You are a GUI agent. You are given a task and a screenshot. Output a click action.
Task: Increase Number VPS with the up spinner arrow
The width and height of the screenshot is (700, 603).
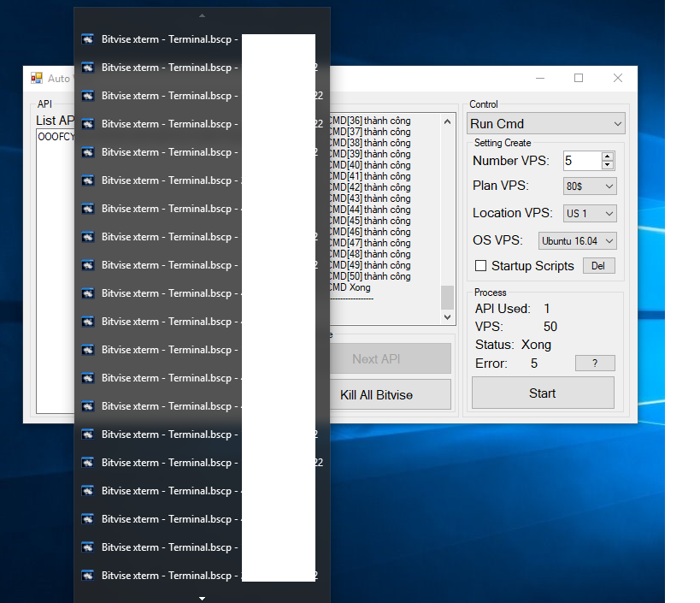[x=607, y=157]
